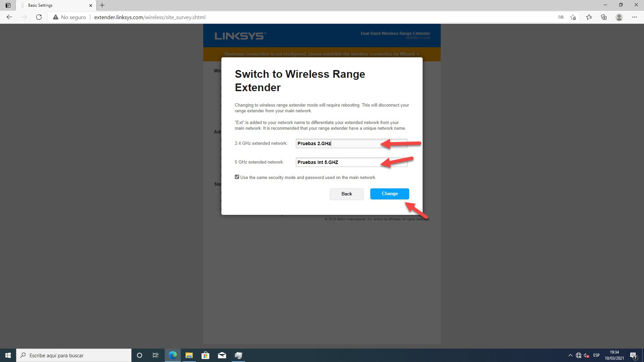Show hidden system tray icons chevron

coord(570,355)
